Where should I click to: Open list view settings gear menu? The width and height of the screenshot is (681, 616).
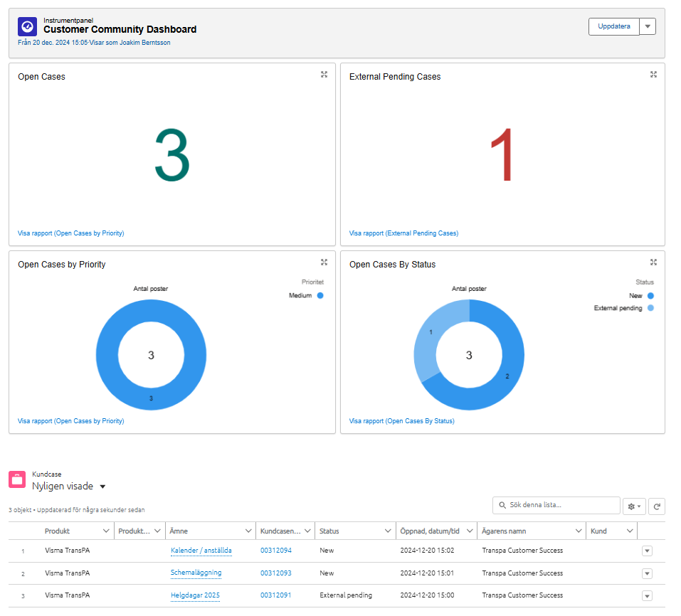tap(633, 506)
